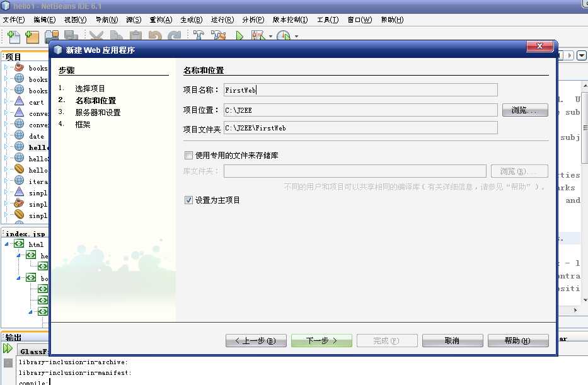Click the 浏览 button beside project location

point(525,110)
